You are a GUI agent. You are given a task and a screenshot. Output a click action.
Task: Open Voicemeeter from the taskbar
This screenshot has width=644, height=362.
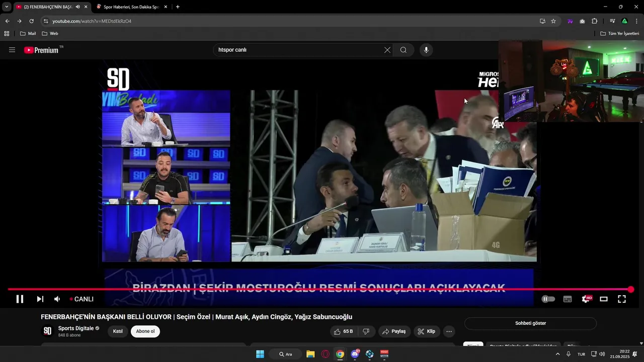click(384, 354)
